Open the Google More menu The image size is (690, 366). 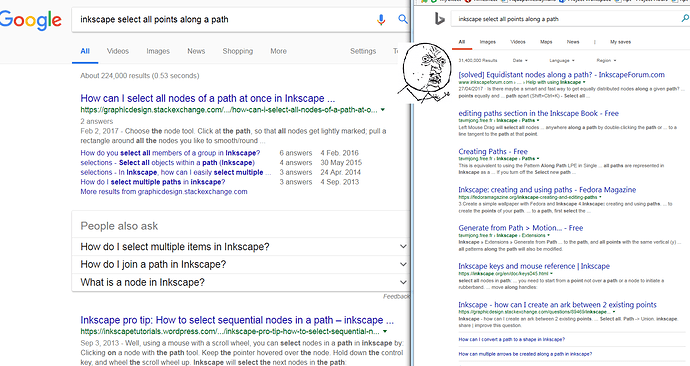(x=278, y=51)
